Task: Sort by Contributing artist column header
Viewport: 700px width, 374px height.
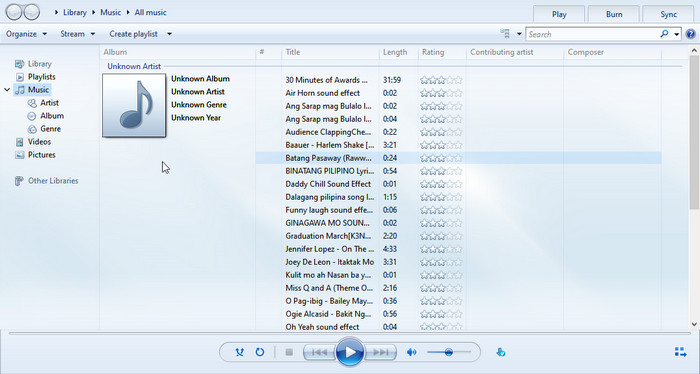Action: click(515, 52)
